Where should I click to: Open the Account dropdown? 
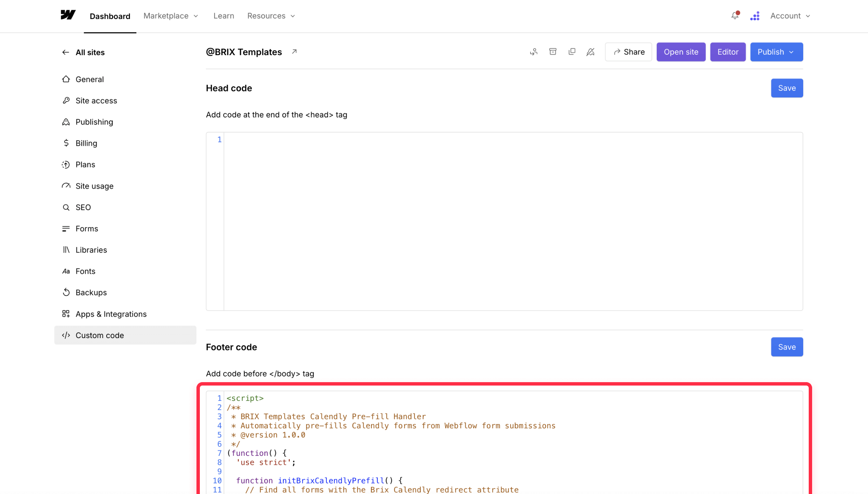(x=790, y=16)
